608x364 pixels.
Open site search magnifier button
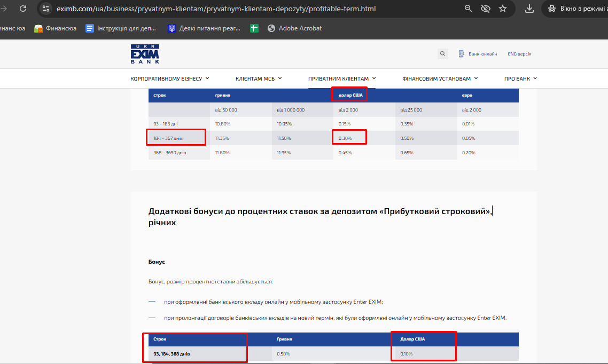[x=442, y=54]
